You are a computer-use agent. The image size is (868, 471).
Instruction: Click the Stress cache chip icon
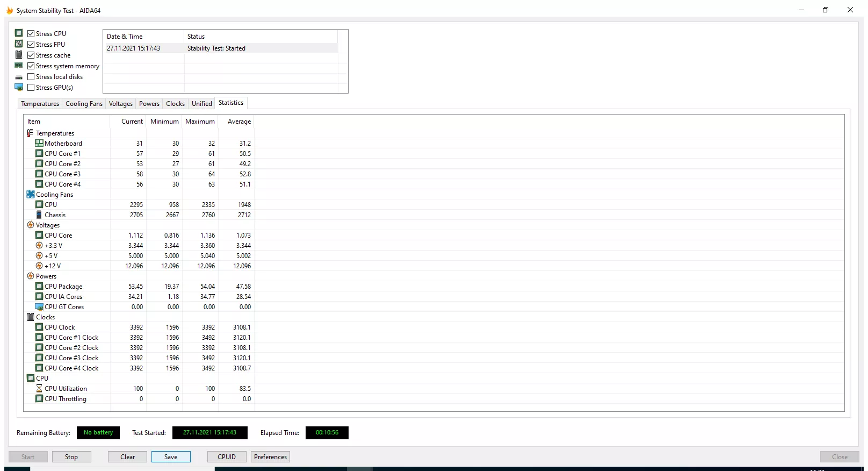(x=19, y=55)
